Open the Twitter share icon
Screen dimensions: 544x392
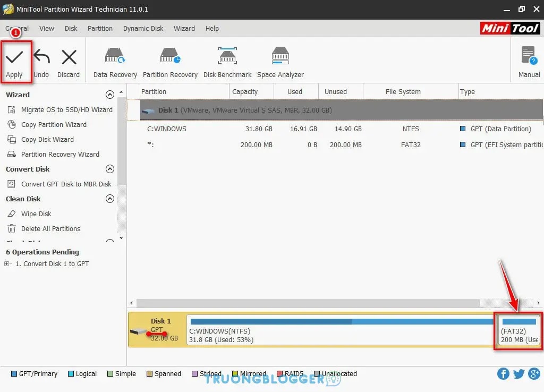518,373
